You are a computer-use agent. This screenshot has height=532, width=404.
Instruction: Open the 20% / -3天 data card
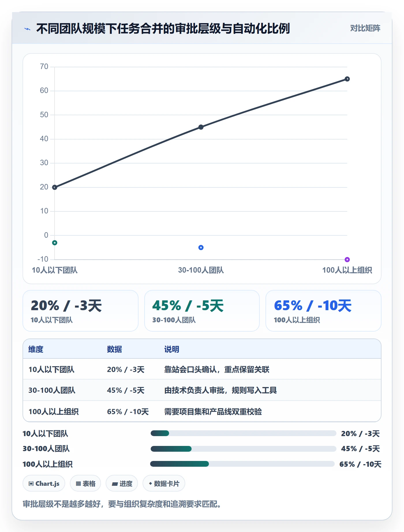pyautogui.click(x=81, y=311)
